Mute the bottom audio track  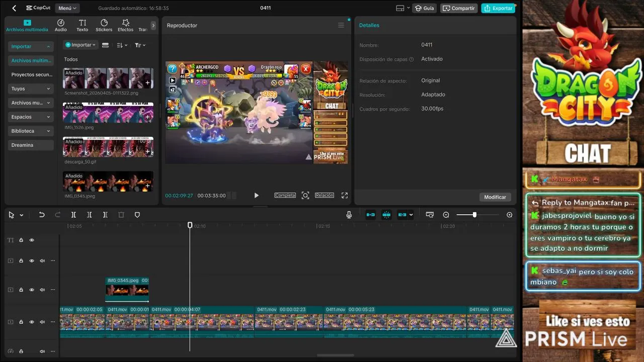point(42,351)
